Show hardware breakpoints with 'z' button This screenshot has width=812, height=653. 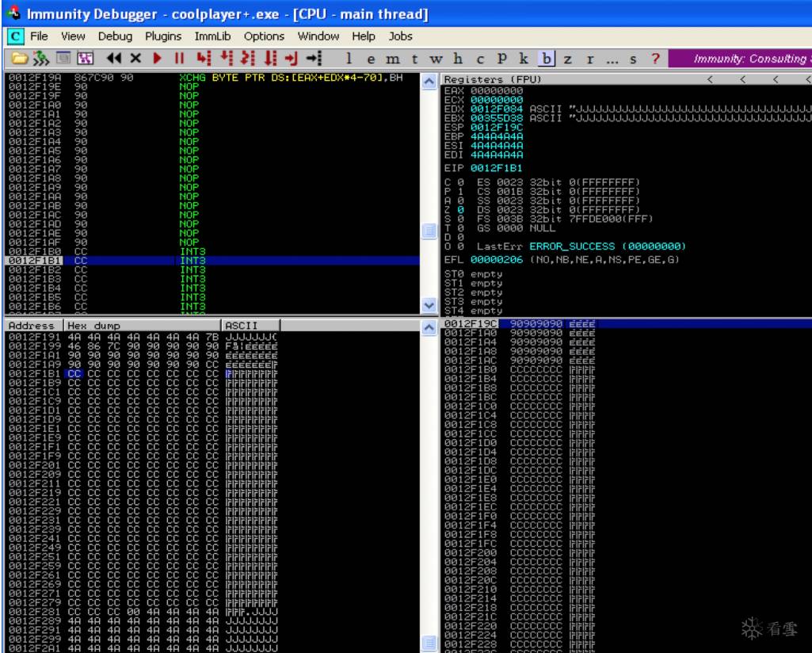[x=567, y=59]
